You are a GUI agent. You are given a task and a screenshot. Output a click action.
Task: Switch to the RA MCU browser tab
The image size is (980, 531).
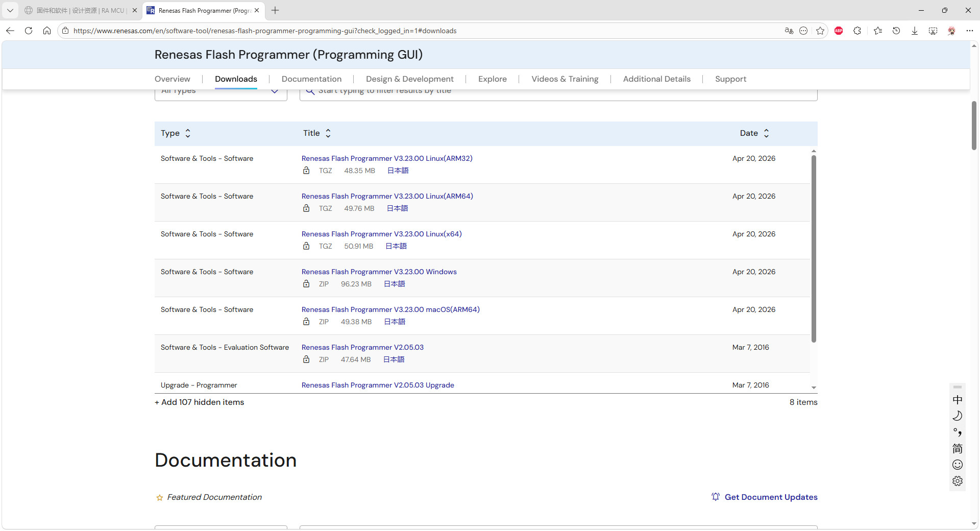[x=81, y=10]
